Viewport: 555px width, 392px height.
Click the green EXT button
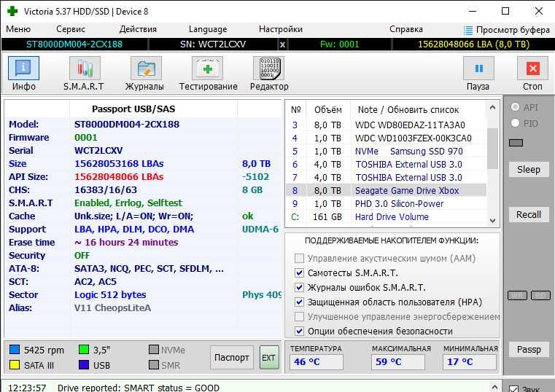tap(269, 357)
